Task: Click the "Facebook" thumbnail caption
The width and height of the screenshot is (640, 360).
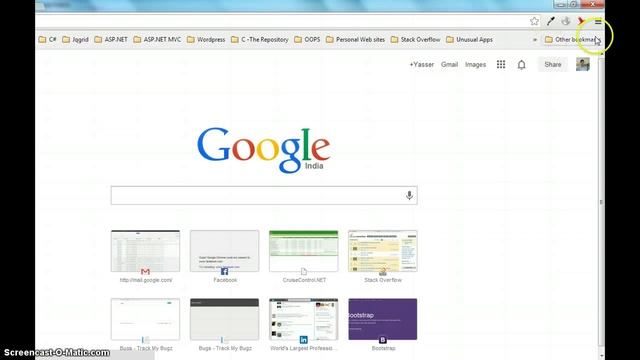Action: pos(225,280)
